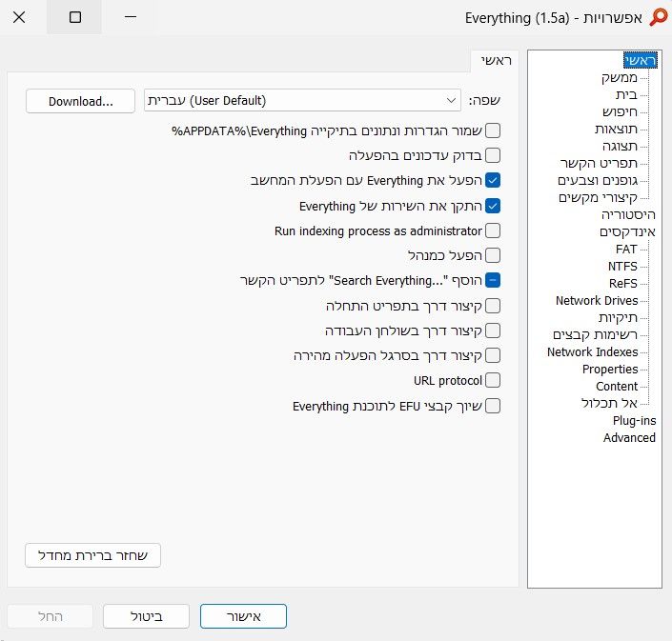Select Advanced in the tree
Screen dimensions: 672x641
pyautogui.click(x=629, y=437)
